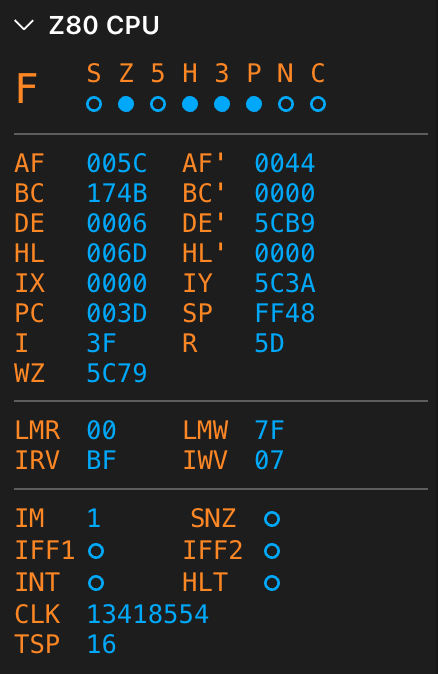The width and height of the screenshot is (438, 674).
Task: Select BC' register value 0000
Action: [285, 193]
